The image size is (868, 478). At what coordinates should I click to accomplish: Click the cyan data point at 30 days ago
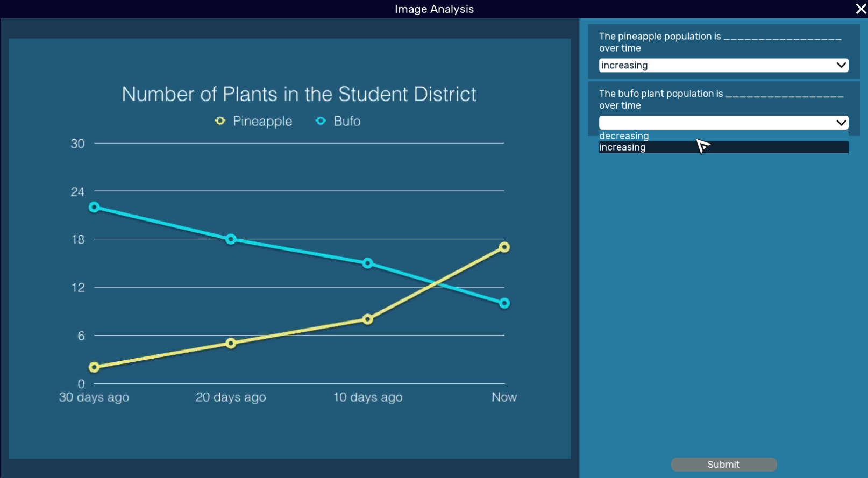[95, 207]
